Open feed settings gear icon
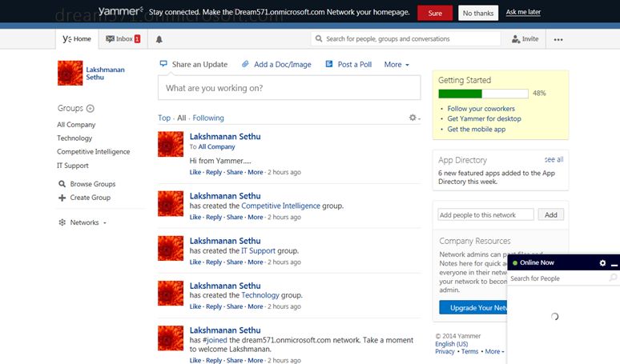 413,118
